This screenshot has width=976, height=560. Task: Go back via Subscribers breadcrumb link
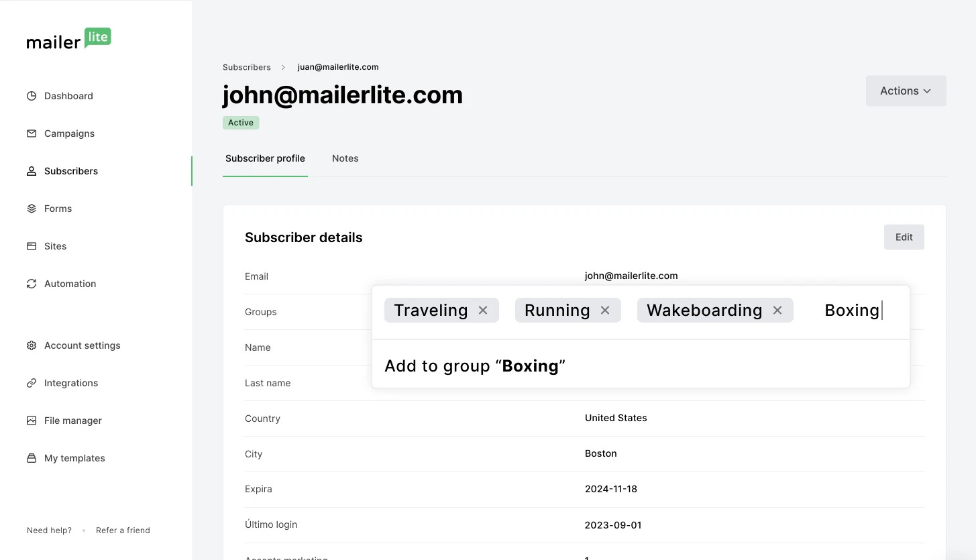[x=247, y=67]
